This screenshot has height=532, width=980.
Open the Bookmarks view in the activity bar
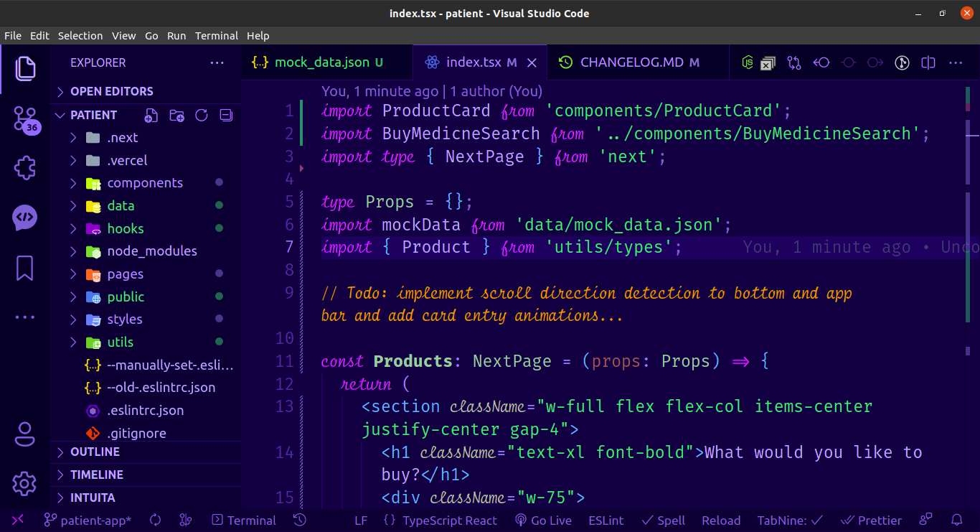tap(24, 268)
